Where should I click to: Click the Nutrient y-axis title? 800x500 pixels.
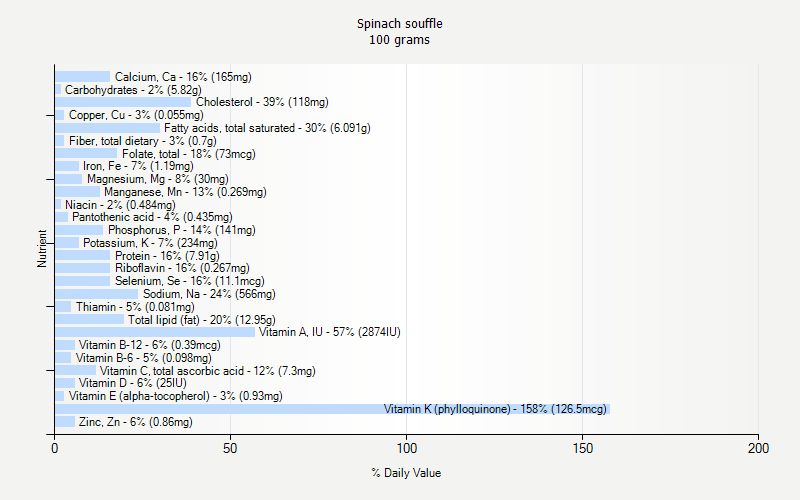(43, 249)
